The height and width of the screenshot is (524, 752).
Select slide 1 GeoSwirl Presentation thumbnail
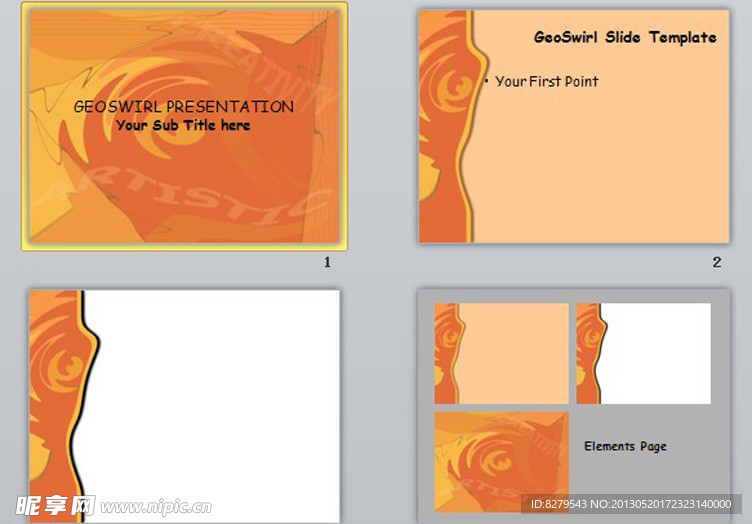pos(185,127)
